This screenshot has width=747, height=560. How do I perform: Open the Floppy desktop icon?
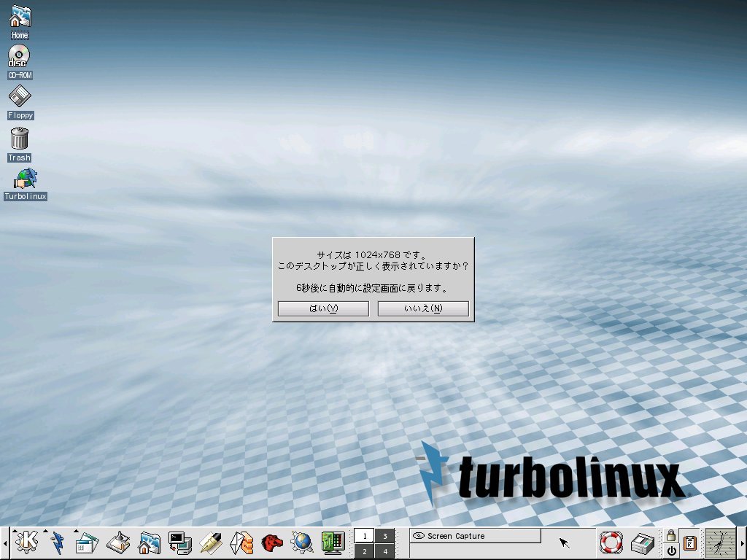click(x=20, y=102)
